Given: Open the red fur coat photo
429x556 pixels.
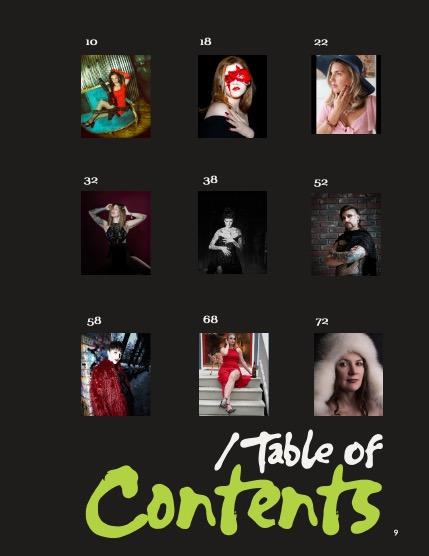Looking at the screenshot, I should [x=116, y=374].
